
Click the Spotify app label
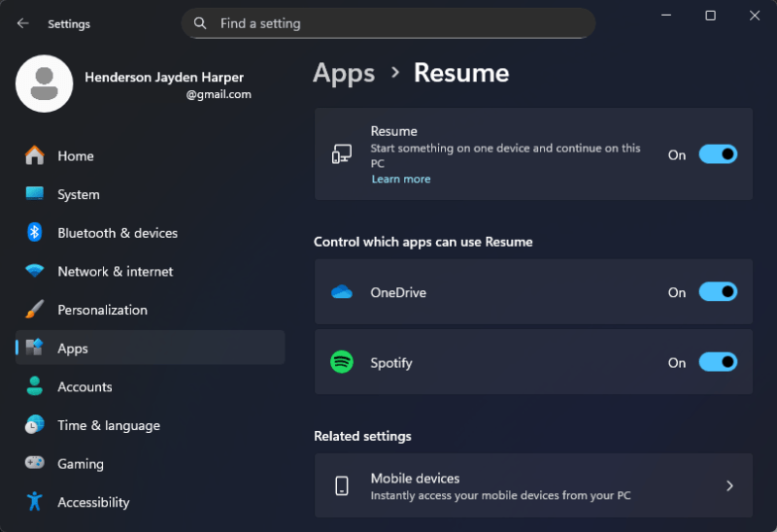pyautogui.click(x=391, y=362)
